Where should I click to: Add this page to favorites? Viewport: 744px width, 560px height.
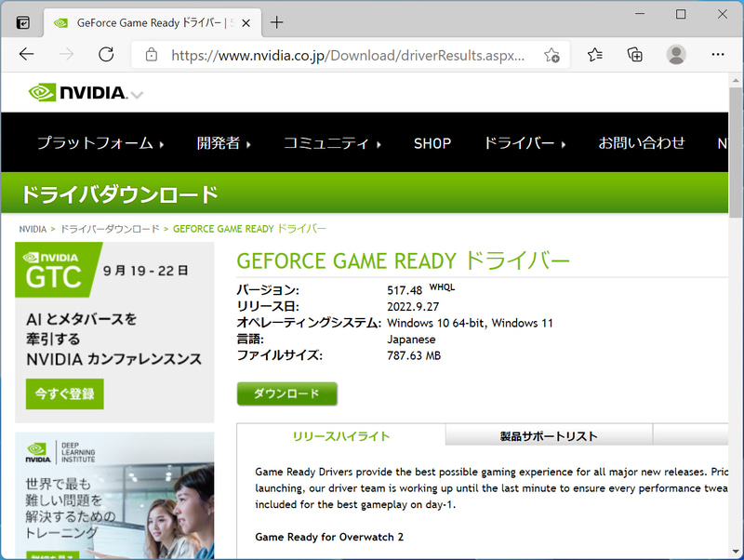point(553,55)
